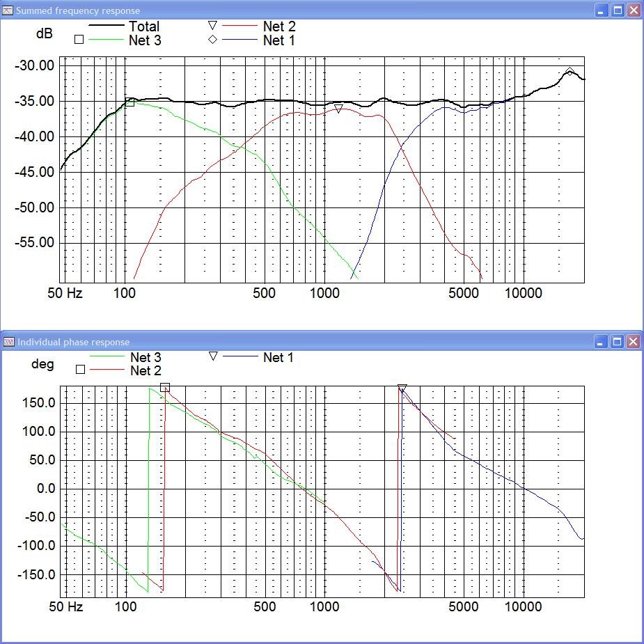This screenshot has width=644, height=644.
Task: Click the Summed frequency response window icon
Action: pyautogui.click(x=8, y=10)
